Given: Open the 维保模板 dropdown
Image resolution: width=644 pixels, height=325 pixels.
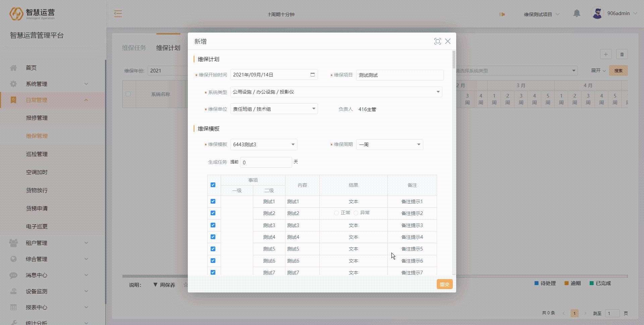Looking at the screenshot, I should tap(264, 145).
